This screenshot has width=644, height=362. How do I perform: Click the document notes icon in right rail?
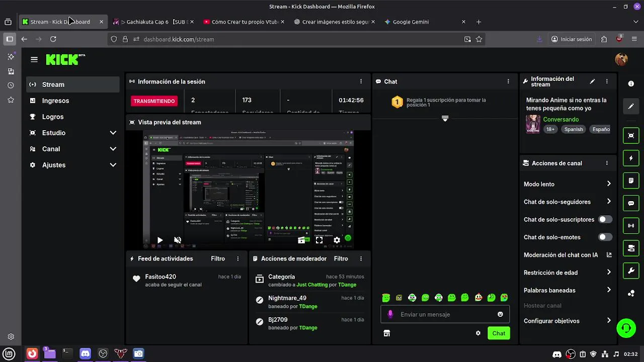tap(631, 180)
